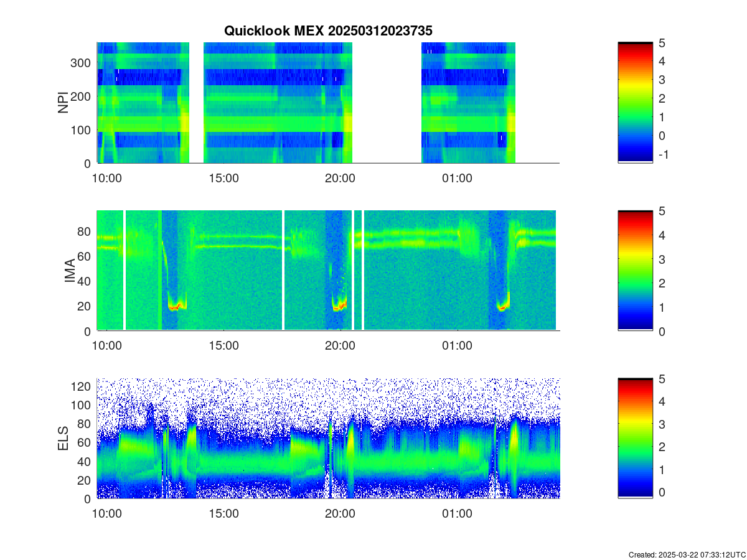Select the NPI y-axis label
This screenshot has height=560, width=747.
coord(63,103)
